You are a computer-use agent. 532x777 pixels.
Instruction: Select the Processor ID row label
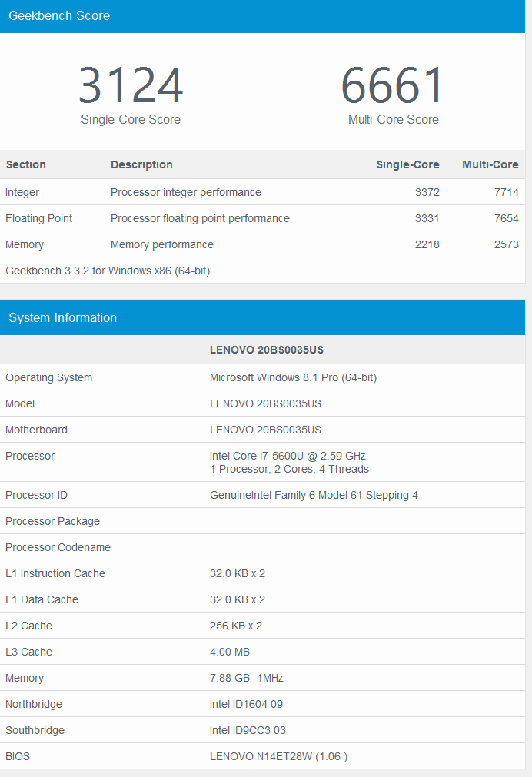tap(36, 495)
